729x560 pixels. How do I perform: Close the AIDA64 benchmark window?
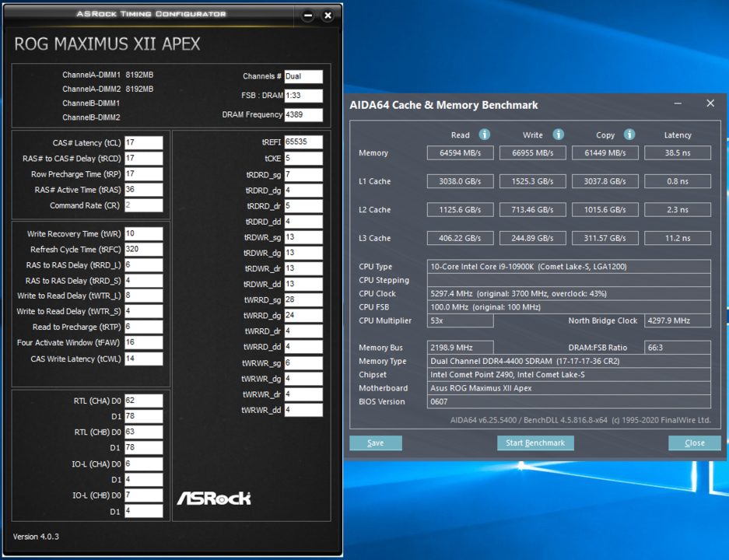tap(710, 103)
